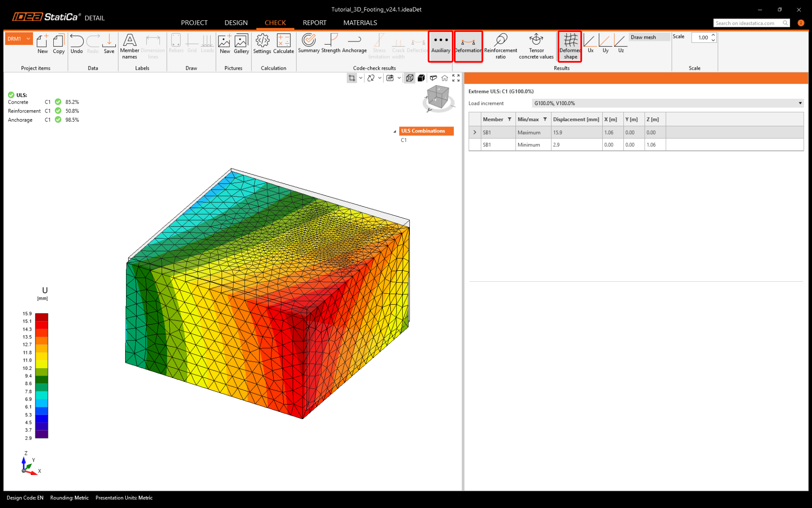Viewport: 812px width, 508px height.
Task: Click the crop selection view tool
Action: click(352, 78)
